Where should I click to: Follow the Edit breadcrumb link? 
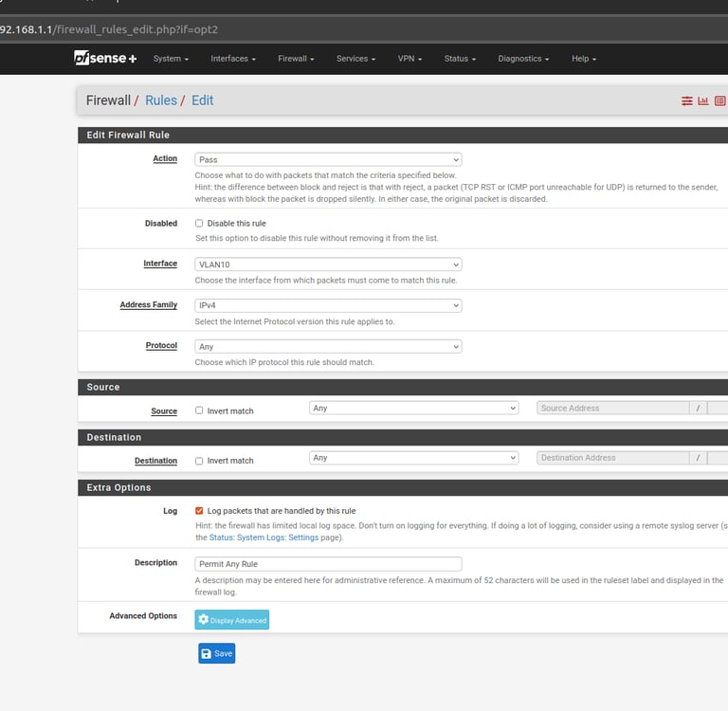[x=203, y=100]
